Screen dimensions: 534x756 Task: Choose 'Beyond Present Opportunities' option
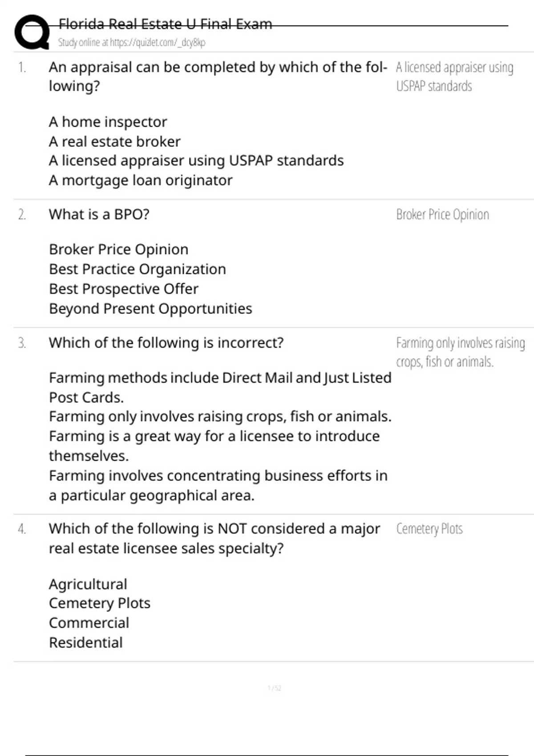(x=150, y=309)
